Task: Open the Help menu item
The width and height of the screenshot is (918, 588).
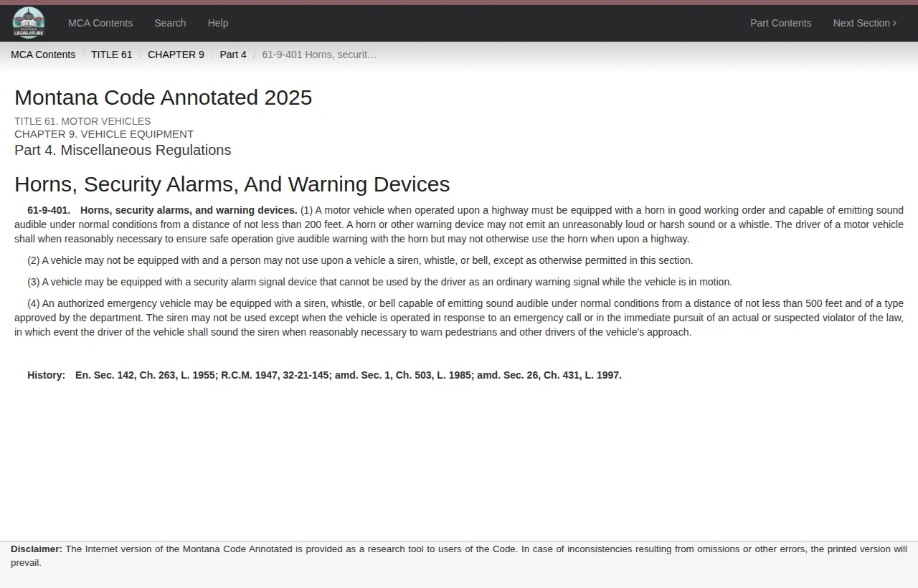Action: pyautogui.click(x=218, y=23)
